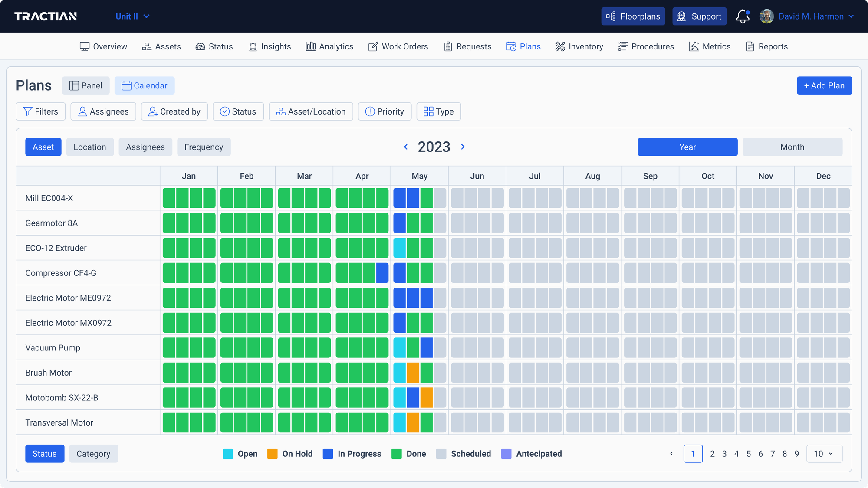Open the Assignees filter

103,111
